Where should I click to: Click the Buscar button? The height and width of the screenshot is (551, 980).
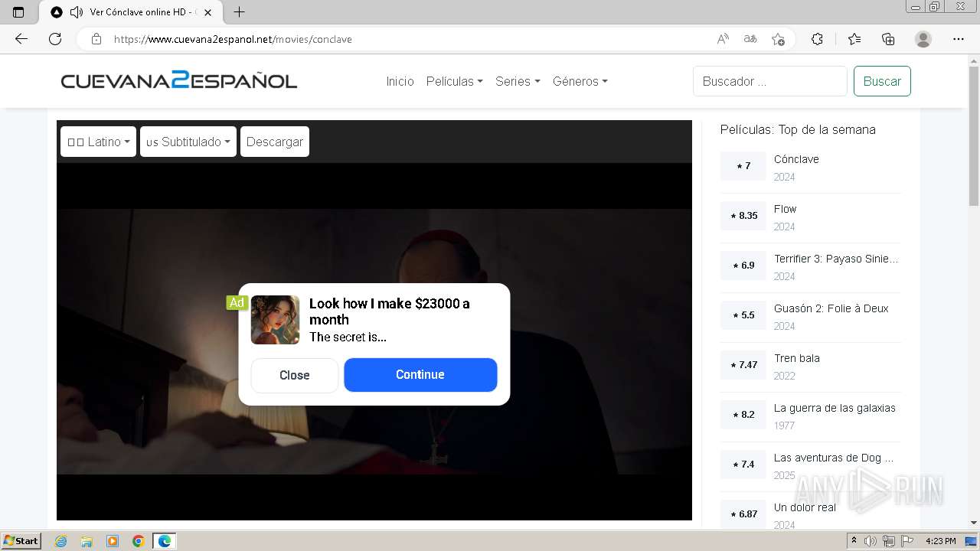882,81
